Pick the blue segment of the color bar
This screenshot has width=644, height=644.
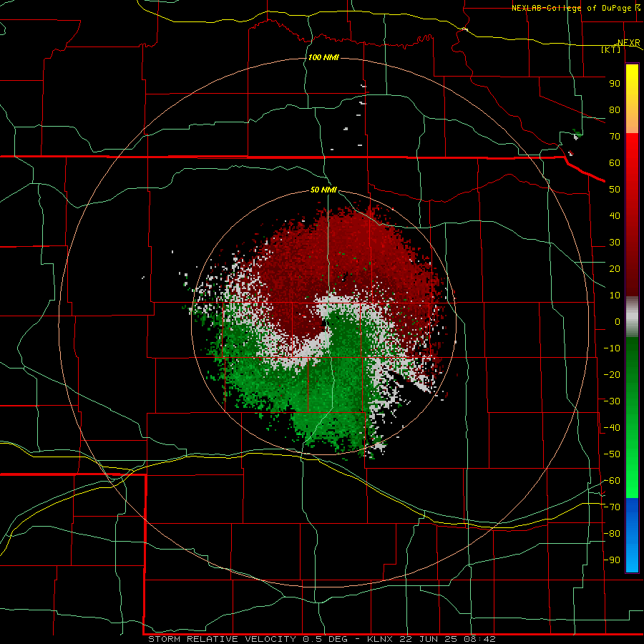(632, 535)
